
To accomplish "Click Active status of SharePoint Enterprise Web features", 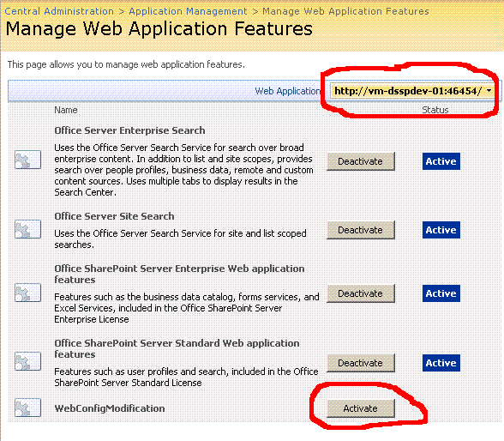I will pyautogui.click(x=441, y=293).
